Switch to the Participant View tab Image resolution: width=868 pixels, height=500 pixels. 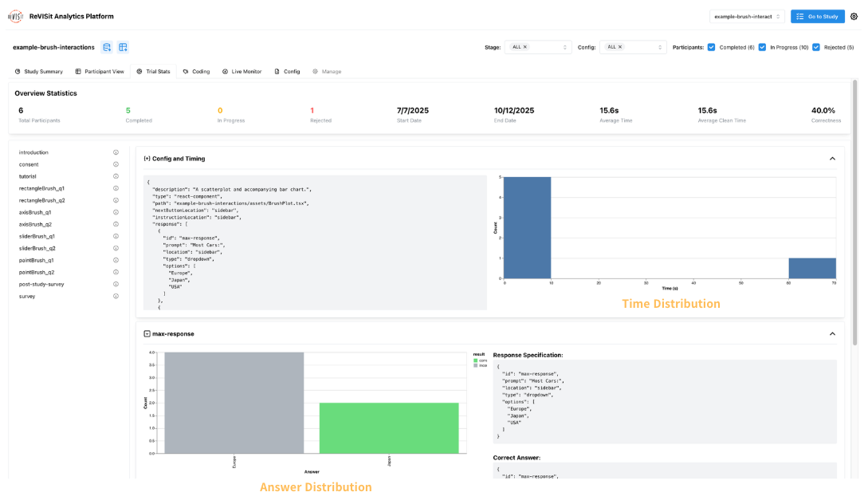(x=100, y=72)
